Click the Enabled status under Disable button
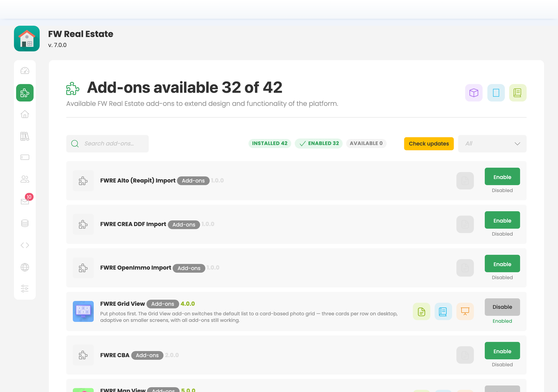558x392 pixels. click(x=502, y=321)
